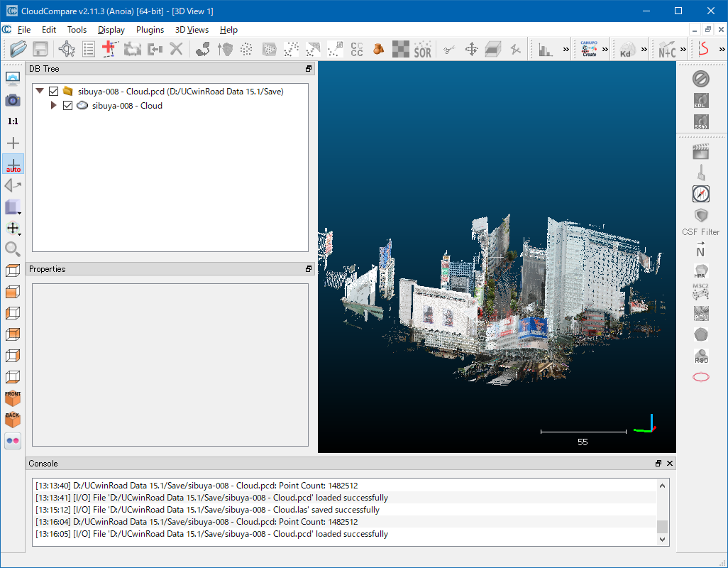
Task: Toggle visibility checkbox of sibuya-008 - Cloud
Action: coord(68,106)
